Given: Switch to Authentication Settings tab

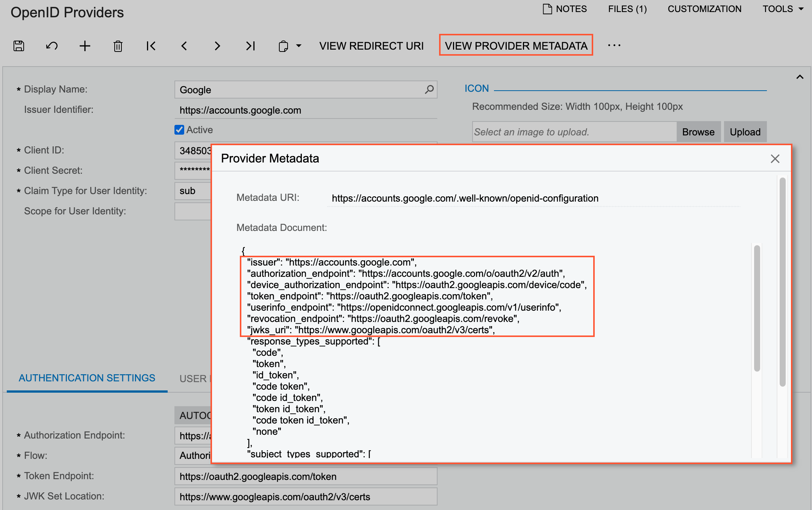Looking at the screenshot, I should pyautogui.click(x=87, y=378).
